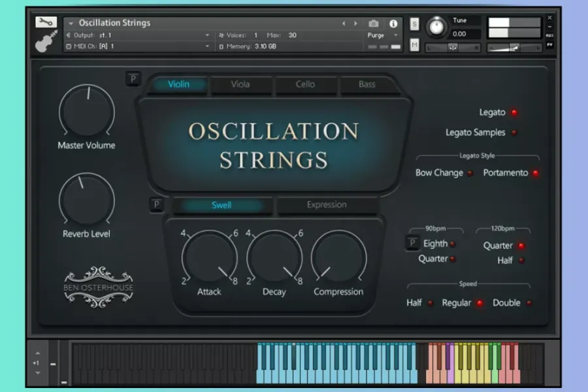Switch to the Expression tab

pyautogui.click(x=327, y=205)
